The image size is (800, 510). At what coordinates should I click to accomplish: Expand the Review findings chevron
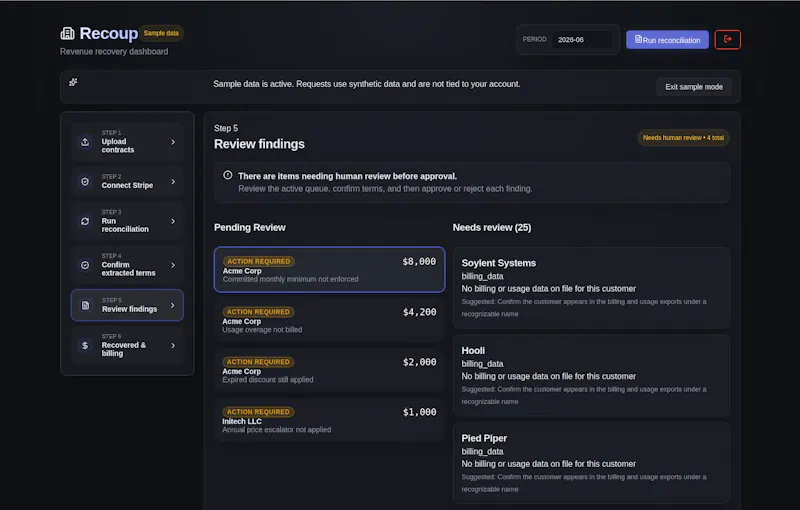point(172,305)
